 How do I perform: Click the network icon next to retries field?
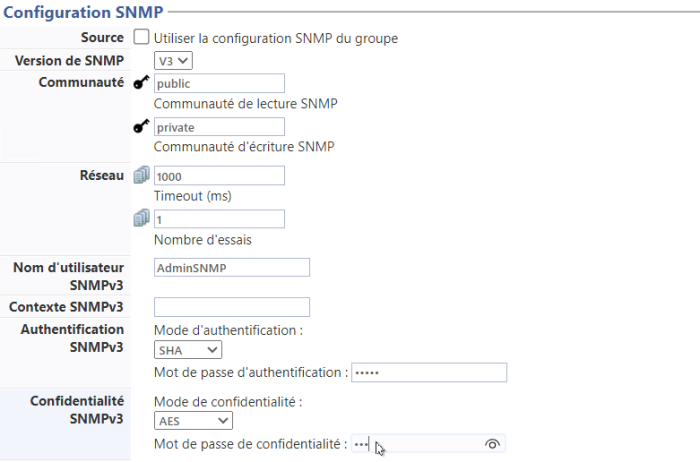141,218
